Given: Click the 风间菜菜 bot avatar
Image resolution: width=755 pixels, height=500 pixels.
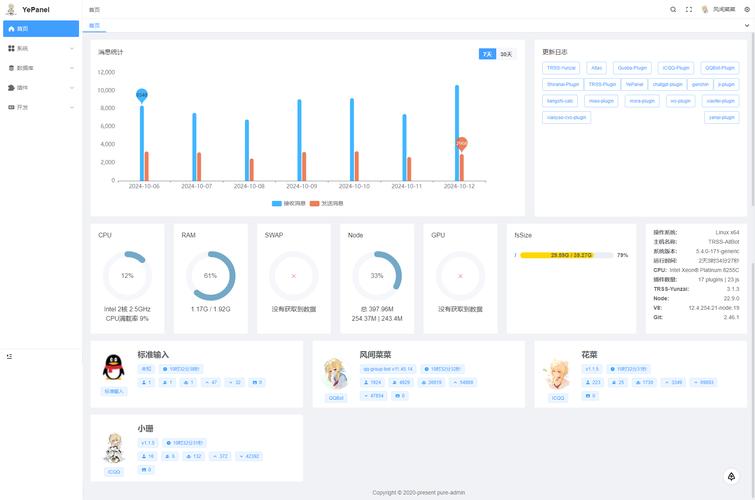Looking at the screenshot, I should 335,372.
